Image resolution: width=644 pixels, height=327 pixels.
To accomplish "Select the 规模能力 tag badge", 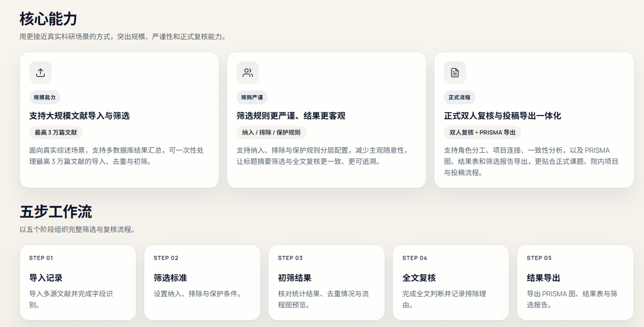I will 45,97.
